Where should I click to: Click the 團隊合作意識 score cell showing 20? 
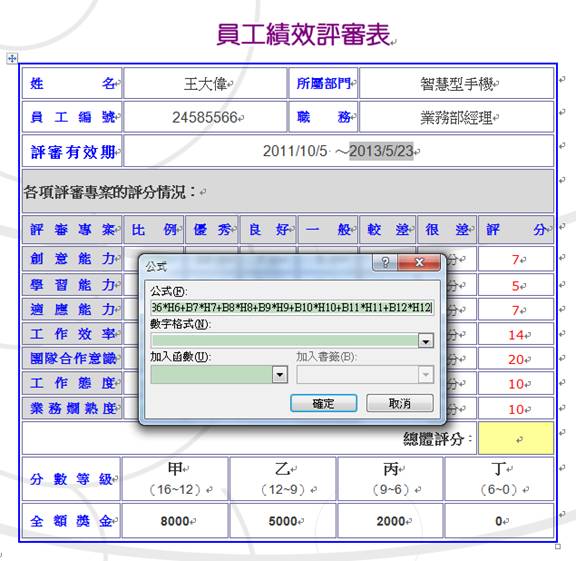[516, 359]
